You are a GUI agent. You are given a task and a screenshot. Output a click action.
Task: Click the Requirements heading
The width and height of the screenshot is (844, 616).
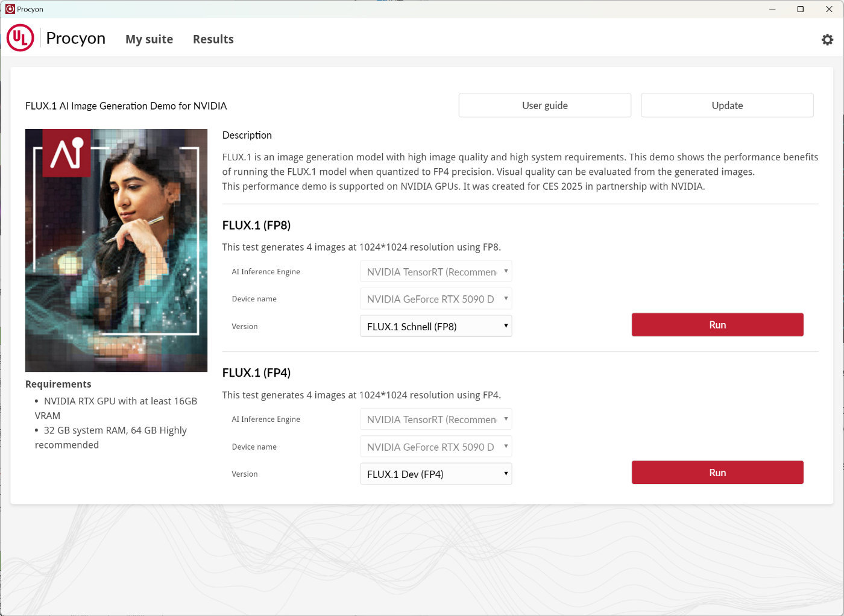(58, 384)
